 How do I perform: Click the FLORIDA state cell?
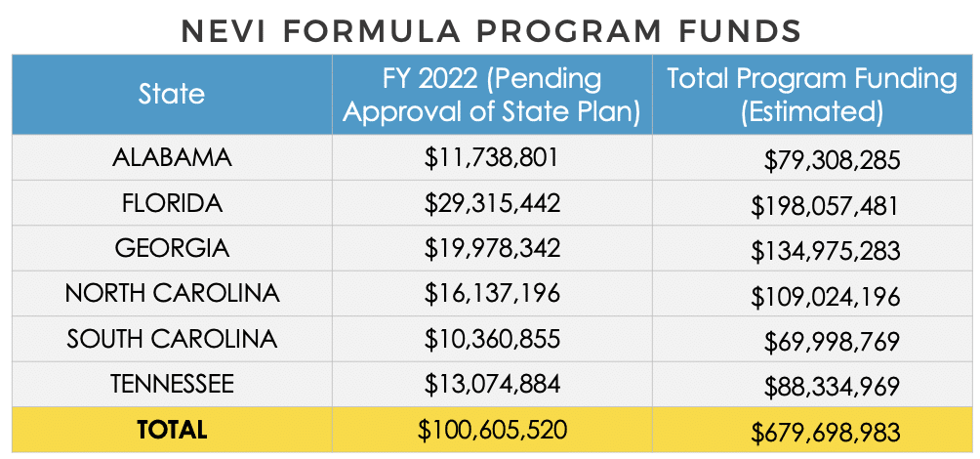tap(172, 203)
